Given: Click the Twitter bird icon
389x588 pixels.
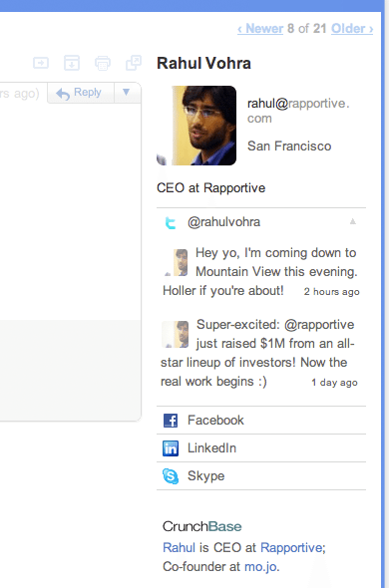Looking at the screenshot, I should 171,223.
